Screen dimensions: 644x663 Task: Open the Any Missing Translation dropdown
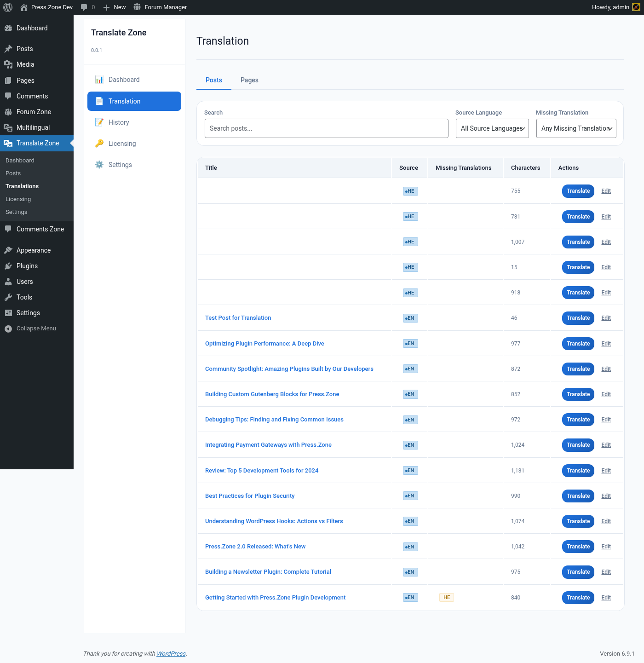576,128
